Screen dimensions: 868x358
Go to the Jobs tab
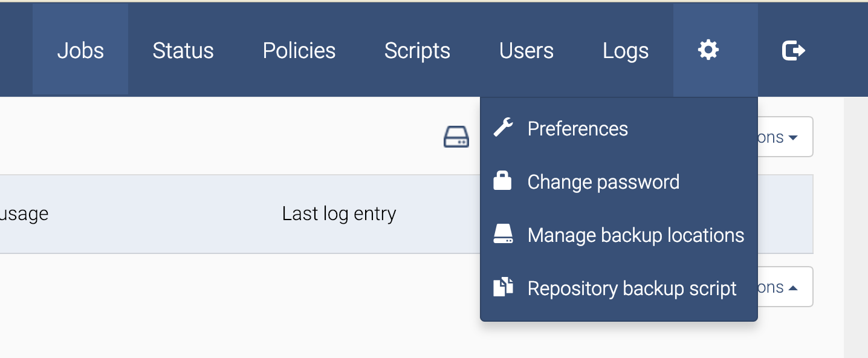80,50
